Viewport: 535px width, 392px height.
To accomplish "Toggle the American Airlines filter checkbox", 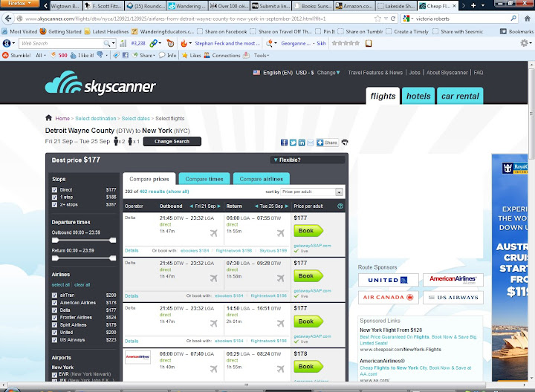I will click(x=54, y=303).
